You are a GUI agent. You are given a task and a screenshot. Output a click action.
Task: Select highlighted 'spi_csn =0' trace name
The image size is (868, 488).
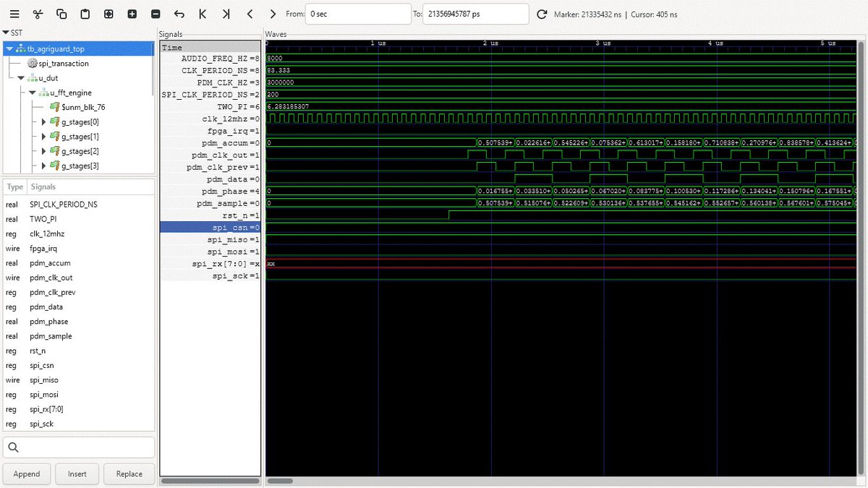tap(210, 228)
